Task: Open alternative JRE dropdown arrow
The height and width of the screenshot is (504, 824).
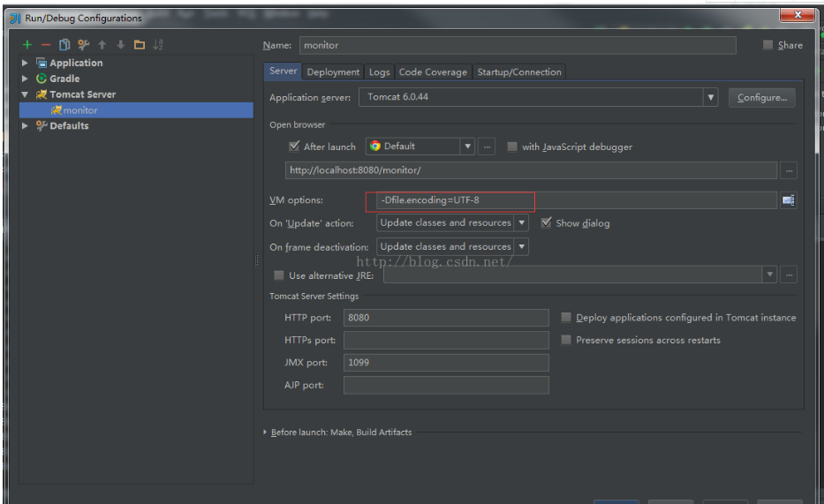Action: click(x=770, y=275)
